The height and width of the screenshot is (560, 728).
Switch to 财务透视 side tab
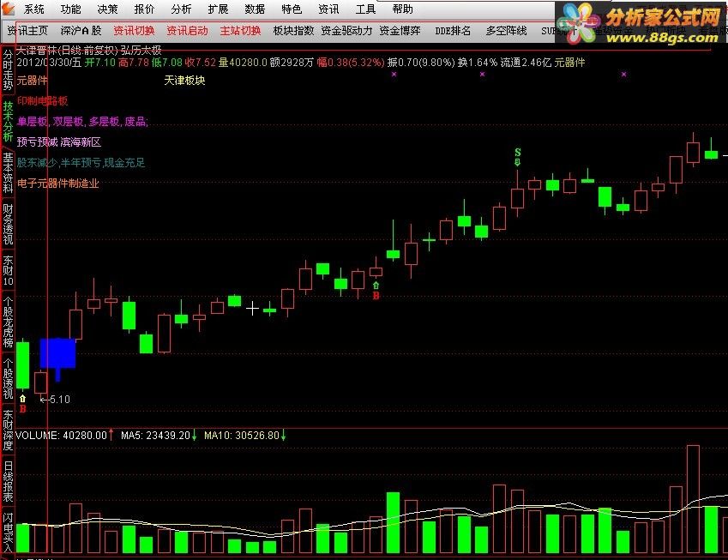[8, 224]
